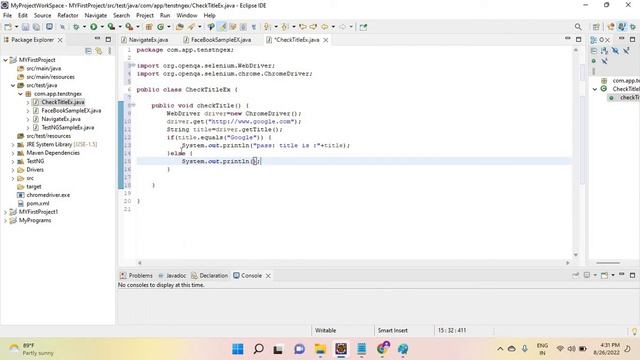The height and width of the screenshot is (360, 640).
Task: Click the Package Explorer view menu icon
Action: (x=110, y=51)
